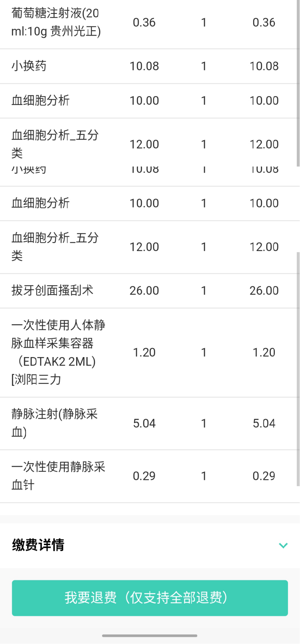Click the scrollbar beside the 拔牙创面搔刮术 row
The height and width of the screenshot is (644, 300).
[x=298, y=290]
